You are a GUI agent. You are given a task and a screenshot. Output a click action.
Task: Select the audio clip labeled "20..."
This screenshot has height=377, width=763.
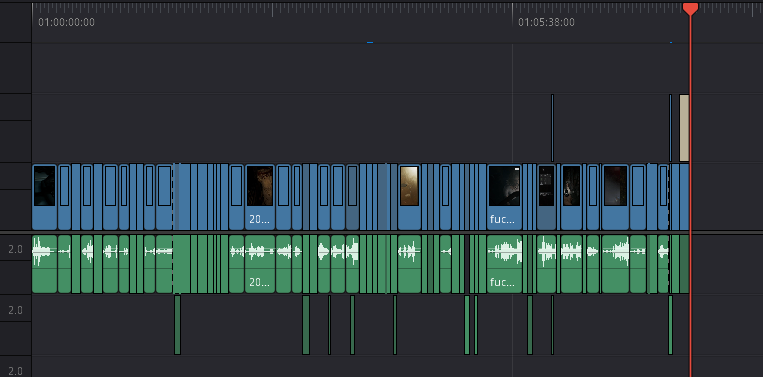(x=260, y=264)
